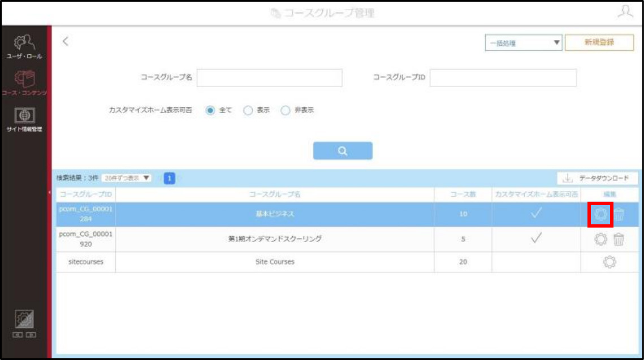644x360 pixels.
Task: Click the コースグループID input field
Action: [x=503, y=77]
